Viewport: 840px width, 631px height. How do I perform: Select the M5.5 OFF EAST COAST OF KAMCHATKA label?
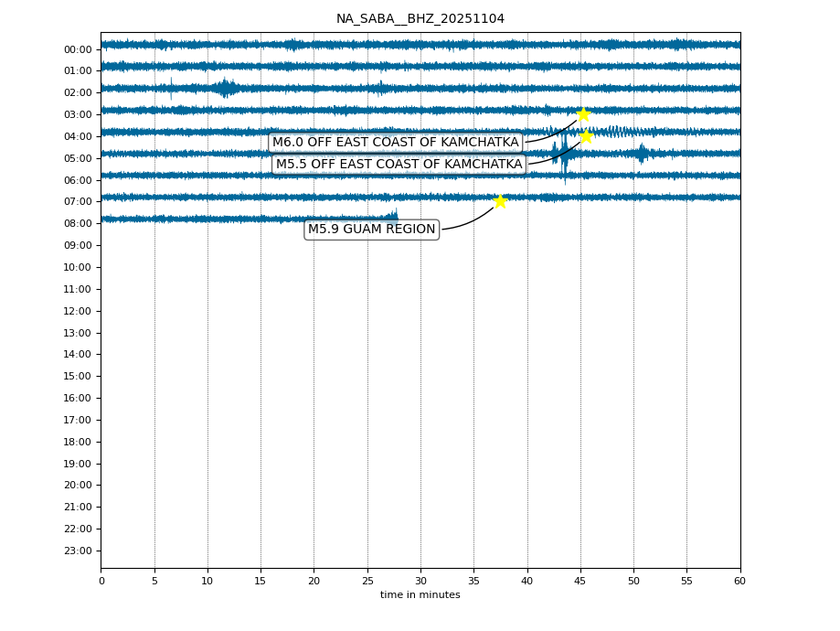click(x=399, y=165)
